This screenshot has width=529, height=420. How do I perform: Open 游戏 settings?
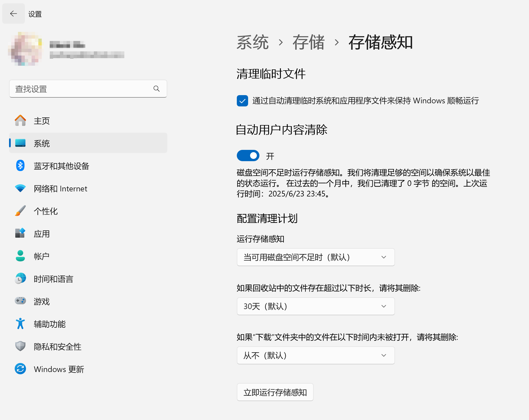(x=88, y=301)
